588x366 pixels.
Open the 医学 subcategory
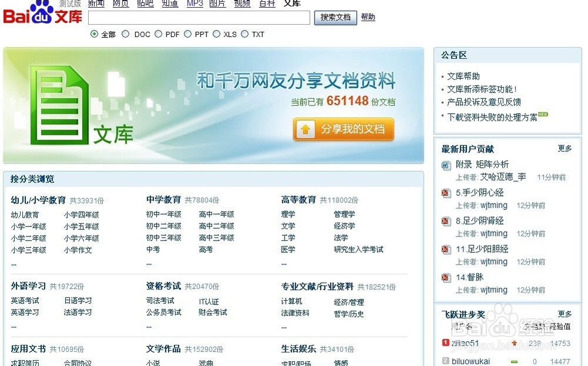click(x=288, y=249)
